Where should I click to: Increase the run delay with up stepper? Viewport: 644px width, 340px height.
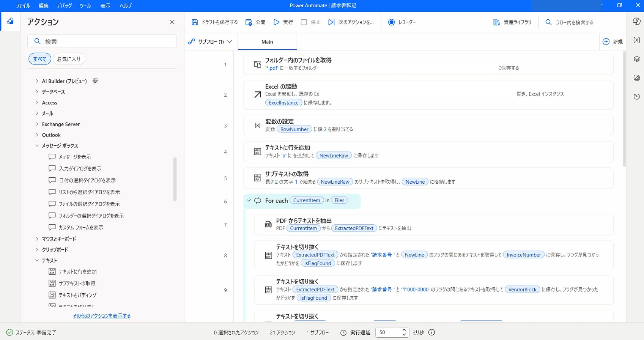pyautogui.click(x=404, y=330)
